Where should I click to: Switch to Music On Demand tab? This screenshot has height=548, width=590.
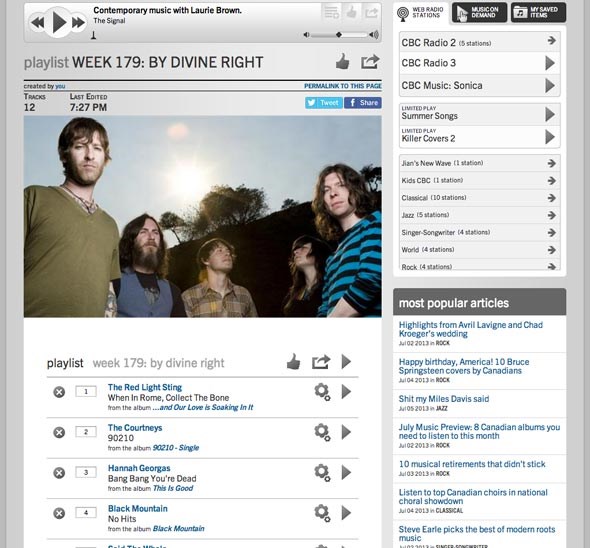coord(479,12)
